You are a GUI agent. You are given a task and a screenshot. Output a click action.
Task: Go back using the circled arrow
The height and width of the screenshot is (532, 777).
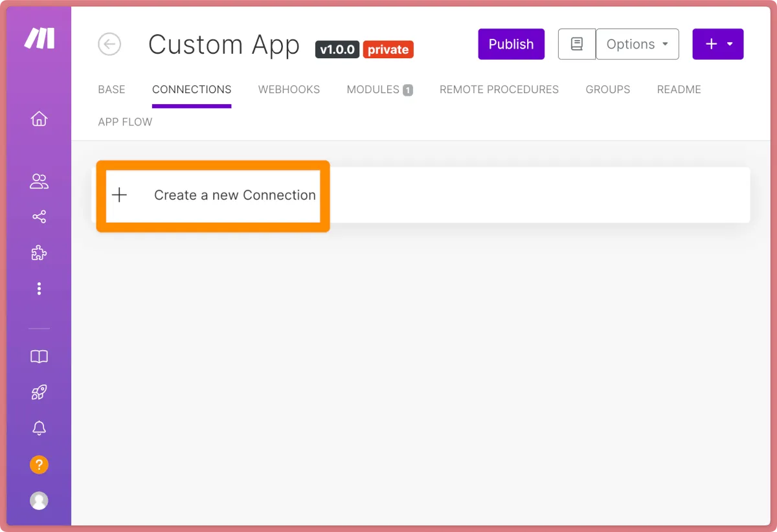[x=109, y=45]
